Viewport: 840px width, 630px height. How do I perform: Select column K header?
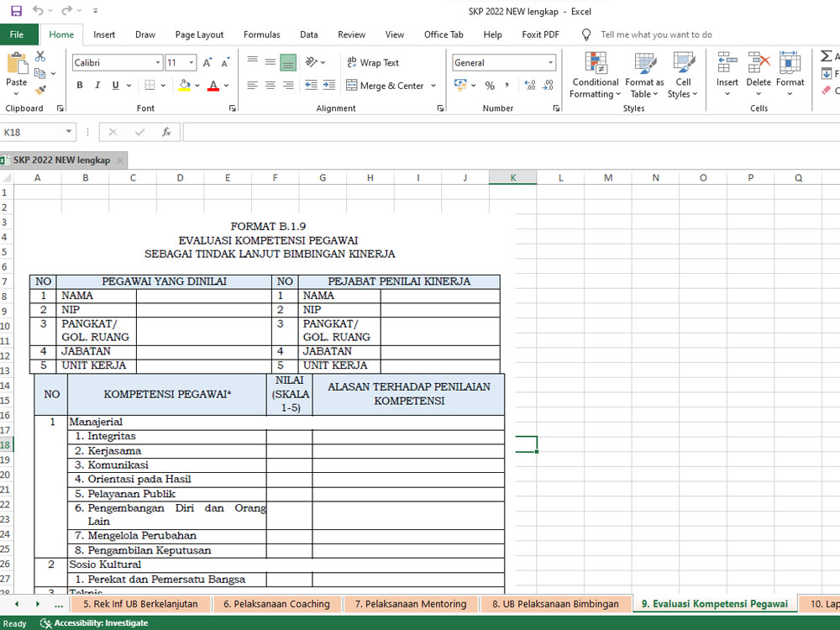[x=512, y=178]
